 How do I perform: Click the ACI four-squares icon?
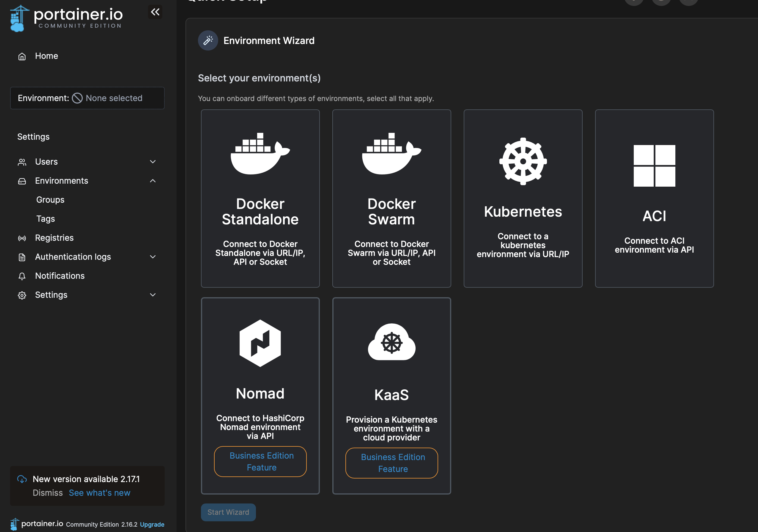point(654,166)
